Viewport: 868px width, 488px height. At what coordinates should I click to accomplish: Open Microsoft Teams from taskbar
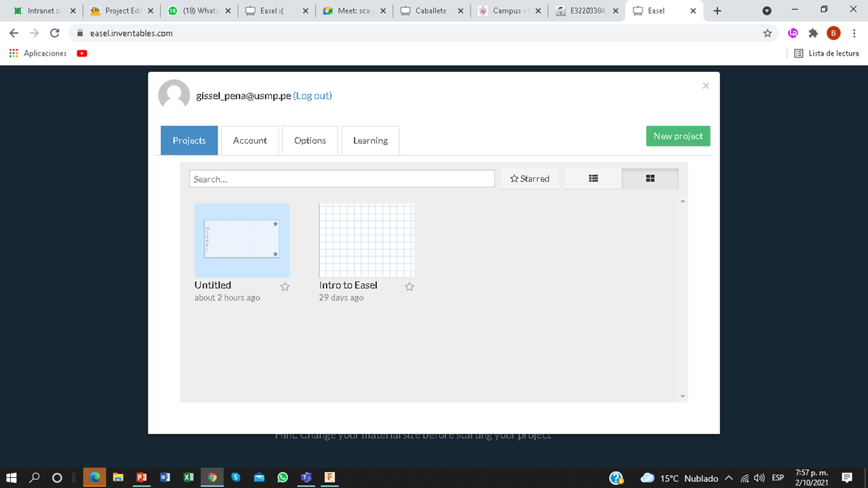point(306,477)
